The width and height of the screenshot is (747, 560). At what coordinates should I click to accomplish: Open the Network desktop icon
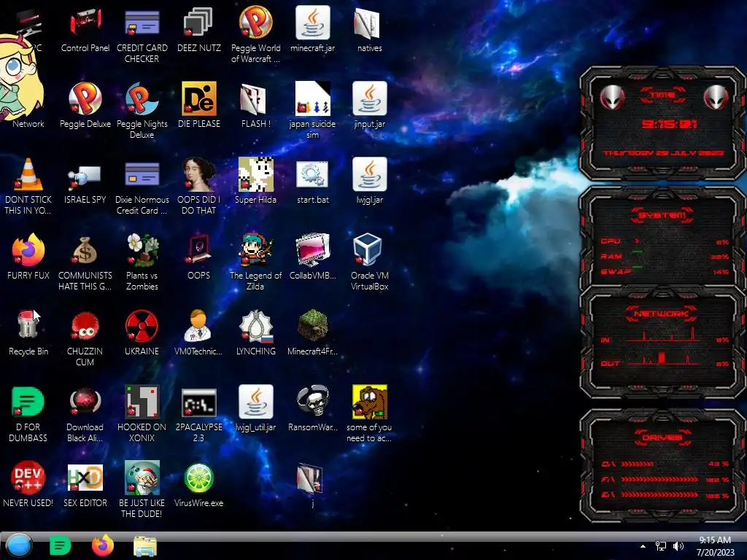(28, 124)
